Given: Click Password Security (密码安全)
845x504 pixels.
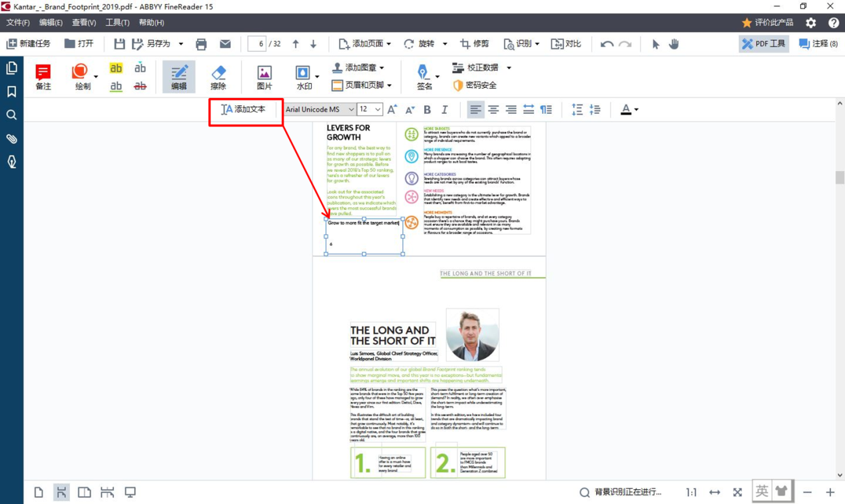Looking at the screenshot, I should pyautogui.click(x=474, y=85).
